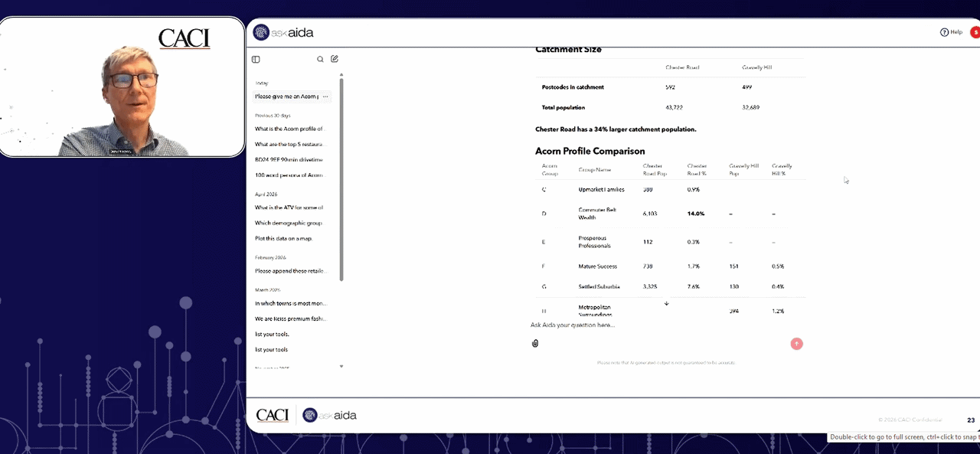Open the chat search magnifier icon
Viewport: 980px width, 454px height.
click(321, 59)
